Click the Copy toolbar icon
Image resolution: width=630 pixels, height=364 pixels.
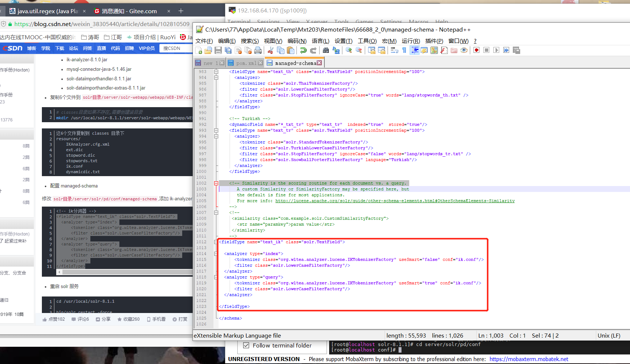coord(281,50)
